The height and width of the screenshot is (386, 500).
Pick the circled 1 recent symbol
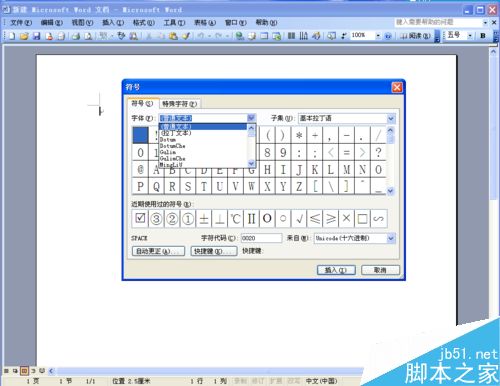(x=188, y=219)
